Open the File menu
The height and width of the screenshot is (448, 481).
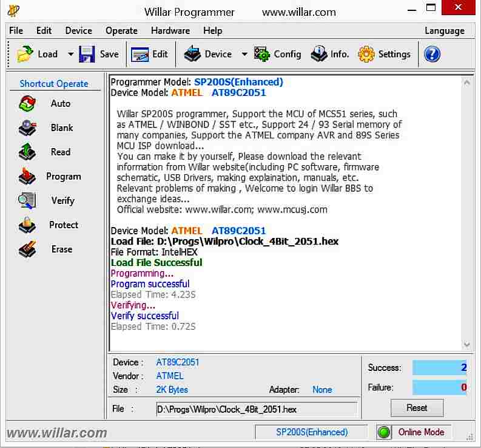(16, 31)
